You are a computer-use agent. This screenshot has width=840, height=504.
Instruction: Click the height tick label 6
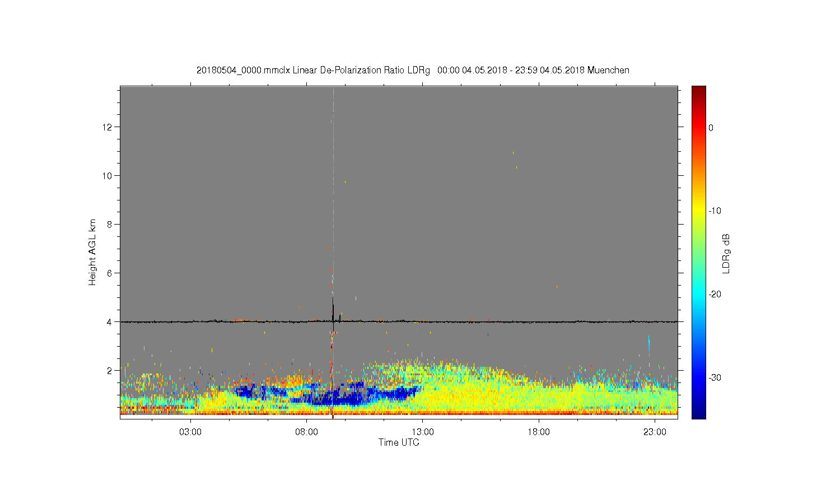click(110, 273)
